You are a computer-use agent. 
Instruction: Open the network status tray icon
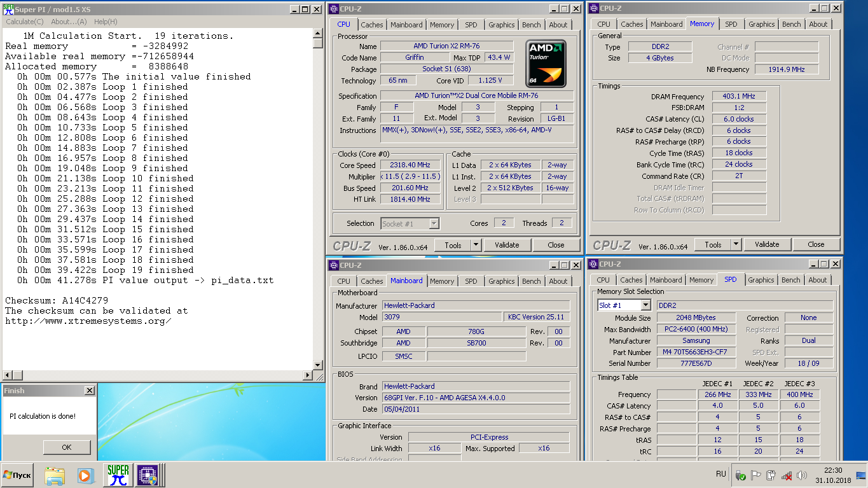[x=787, y=475]
